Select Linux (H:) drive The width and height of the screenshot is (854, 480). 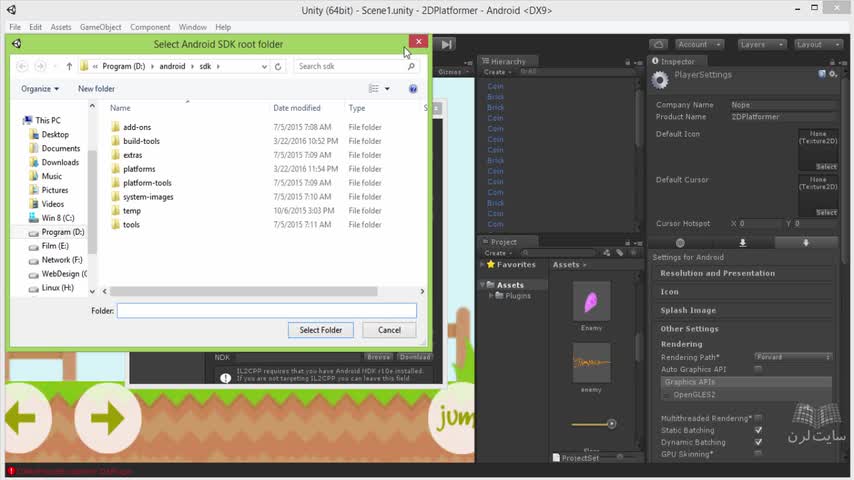coord(57,288)
